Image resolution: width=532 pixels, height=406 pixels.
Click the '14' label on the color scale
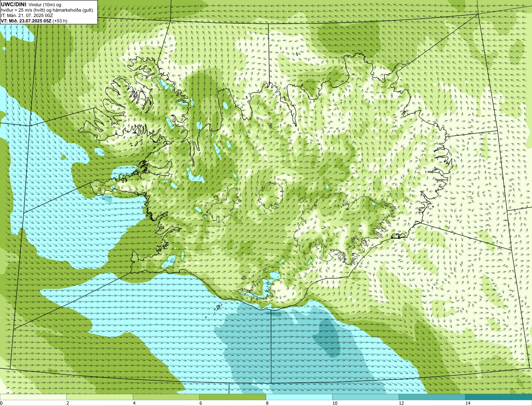pos(468,403)
